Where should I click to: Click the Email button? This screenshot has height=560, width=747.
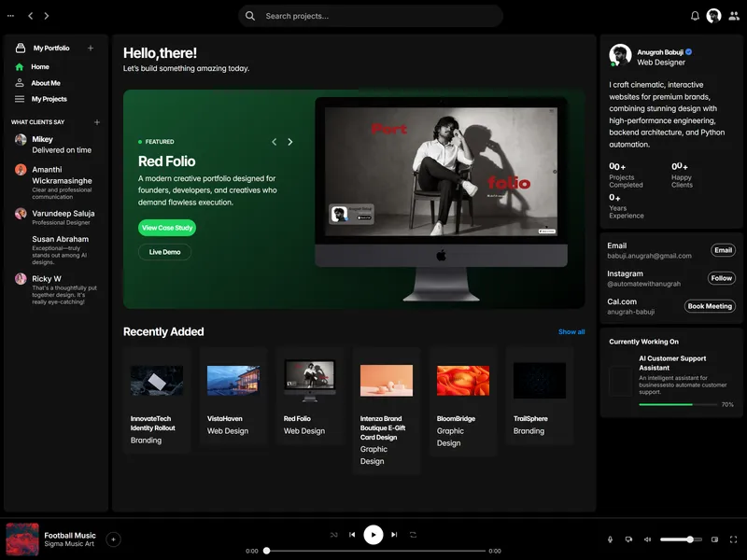(723, 250)
